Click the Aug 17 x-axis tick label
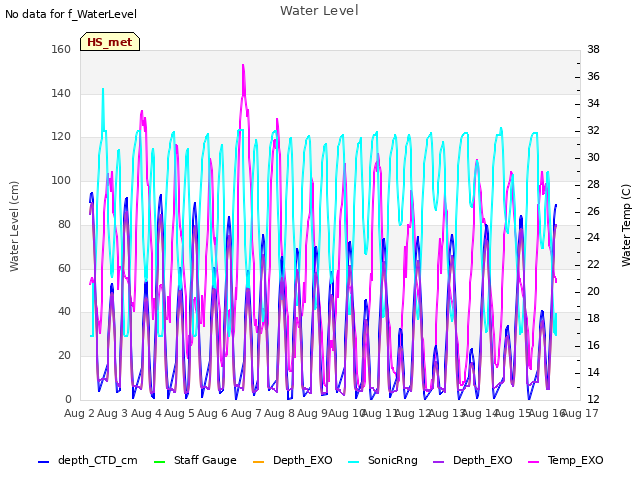640x480 pixels. pos(580,413)
